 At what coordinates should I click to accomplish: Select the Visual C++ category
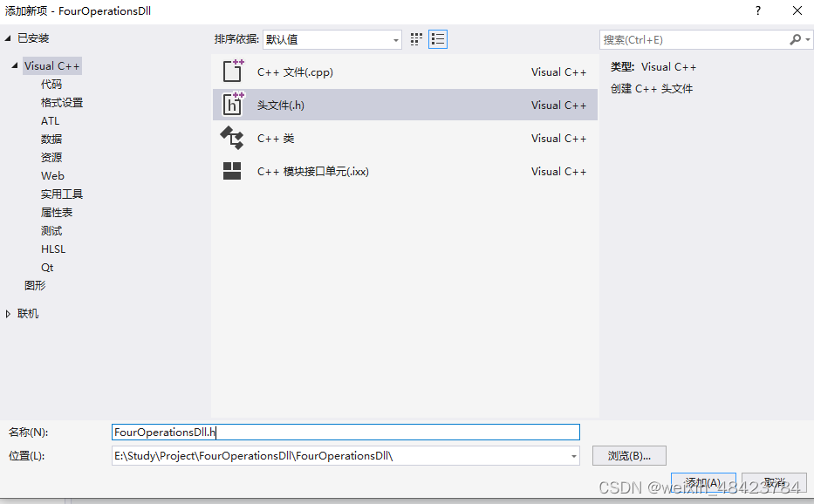pyautogui.click(x=52, y=66)
